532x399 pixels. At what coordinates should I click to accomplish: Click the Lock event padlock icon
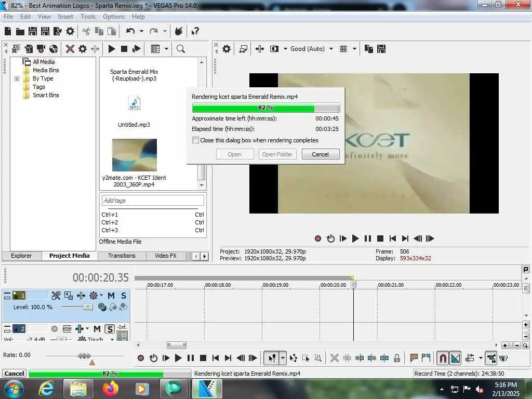pyautogui.click(x=397, y=358)
